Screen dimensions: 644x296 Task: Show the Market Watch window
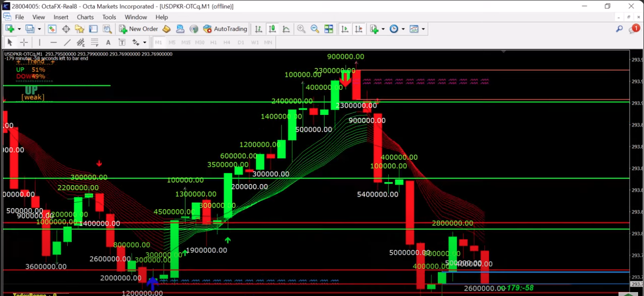pyautogui.click(x=52, y=29)
